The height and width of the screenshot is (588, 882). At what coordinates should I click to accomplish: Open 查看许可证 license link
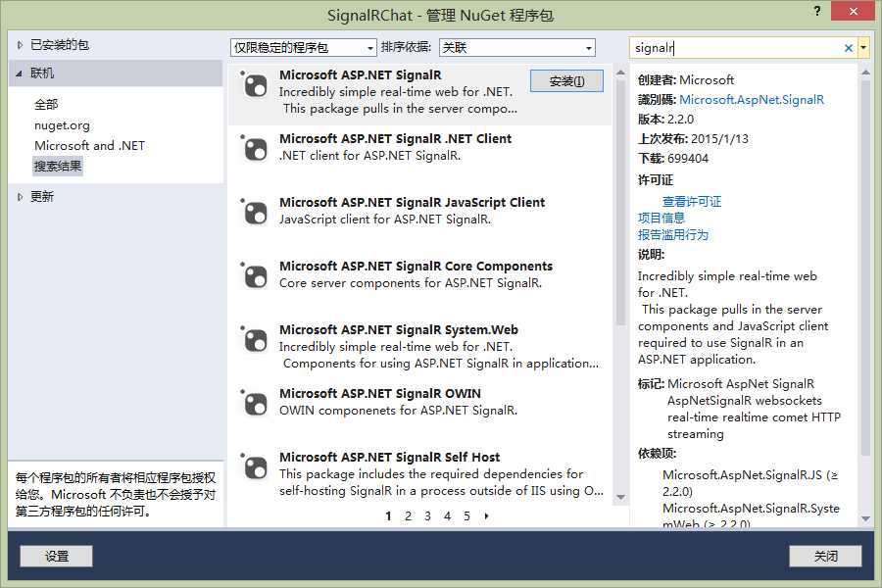point(692,202)
